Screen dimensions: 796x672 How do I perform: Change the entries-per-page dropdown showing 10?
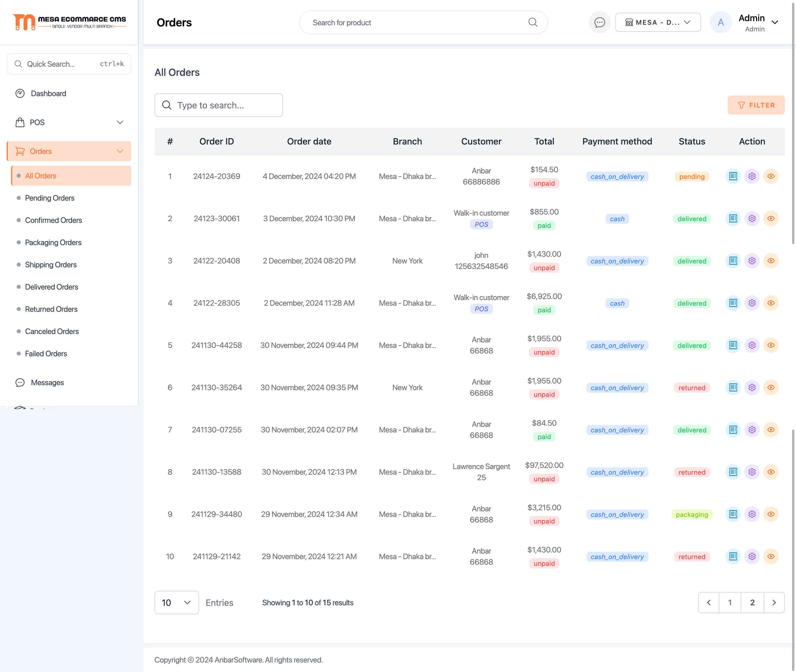click(x=176, y=603)
